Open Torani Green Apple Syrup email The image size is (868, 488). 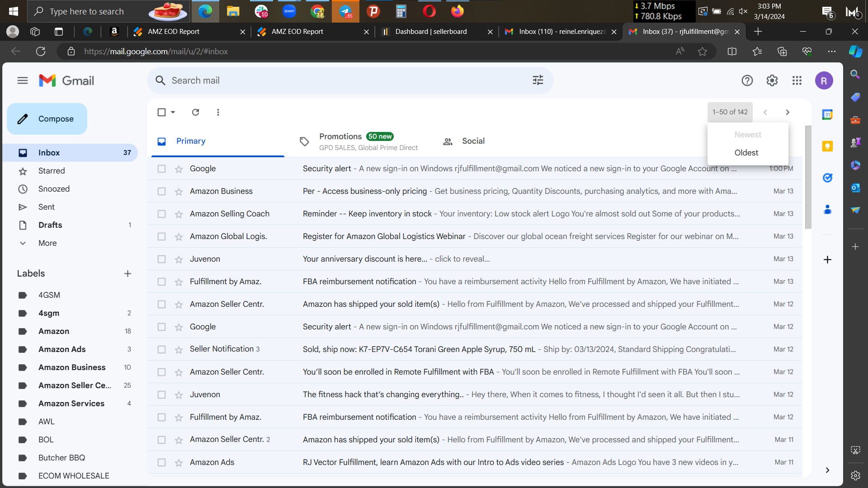(475, 349)
